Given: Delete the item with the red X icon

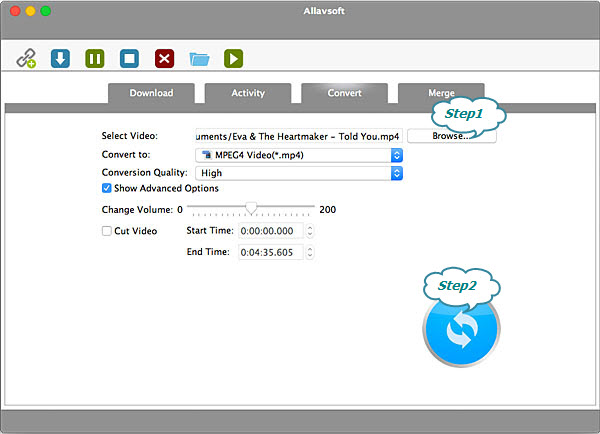Looking at the screenshot, I should (165, 59).
